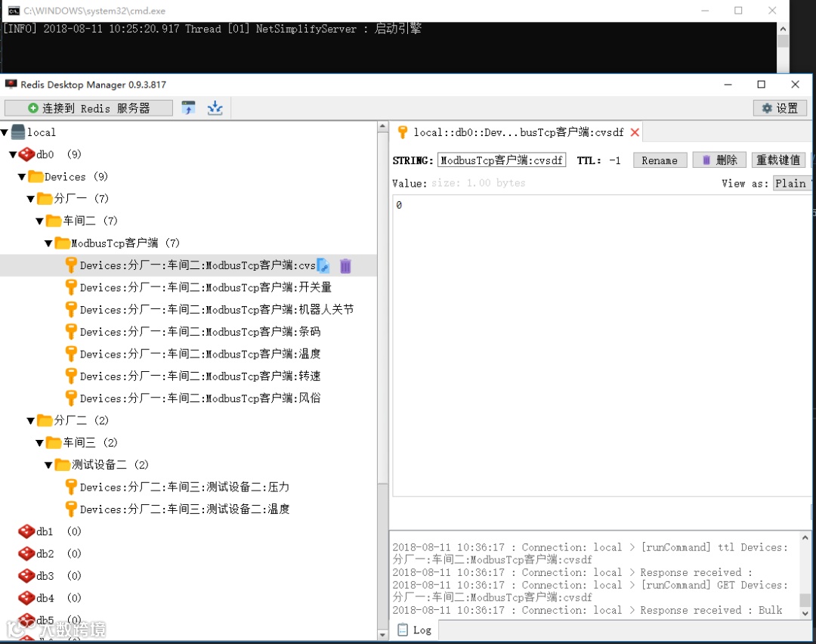The image size is (816, 644).
Task: Click the Devices folder icon
Action: pyautogui.click(x=36, y=176)
